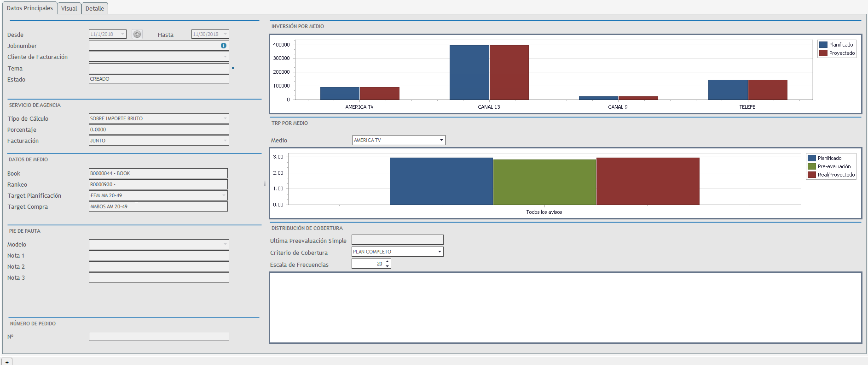
Task: Click the arrow button next to Desde date
Action: tap(137, 34)
